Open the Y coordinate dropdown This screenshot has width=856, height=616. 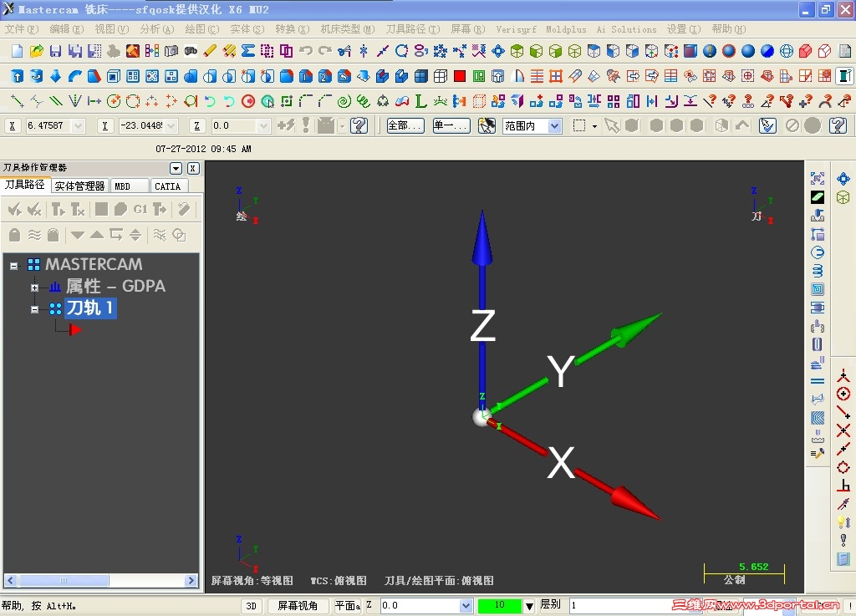pos(171,126)
